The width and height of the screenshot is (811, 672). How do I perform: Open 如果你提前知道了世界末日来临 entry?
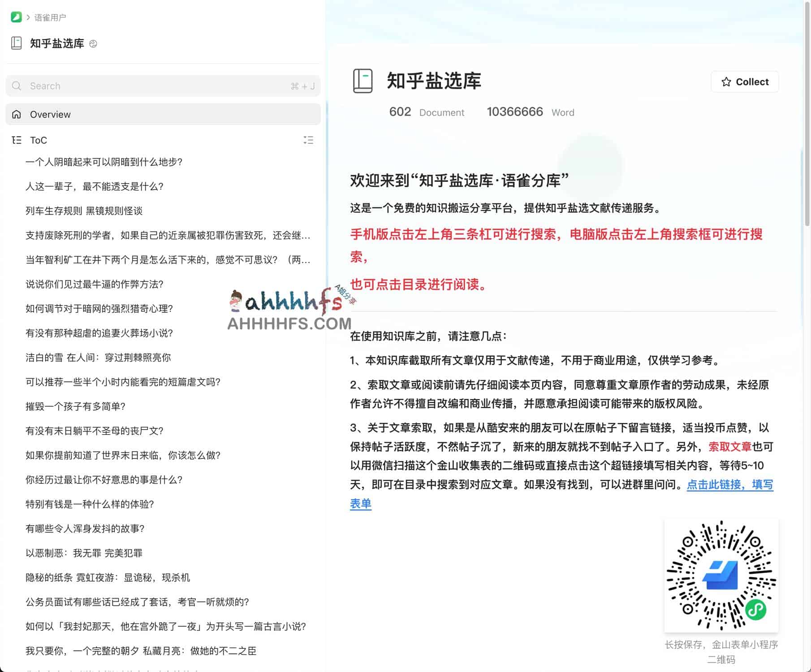(x=123, y=455)
